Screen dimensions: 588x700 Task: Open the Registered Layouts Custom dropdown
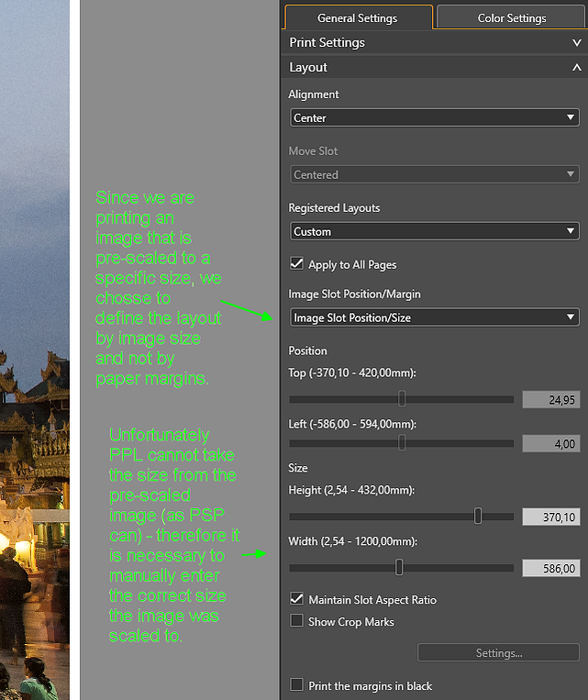[435, 231]
